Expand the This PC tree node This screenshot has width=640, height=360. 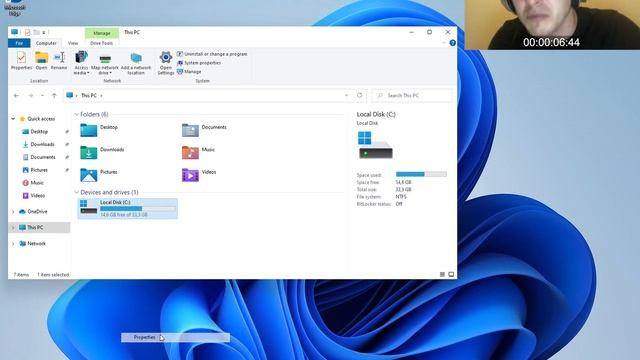[x=13, y=227]
